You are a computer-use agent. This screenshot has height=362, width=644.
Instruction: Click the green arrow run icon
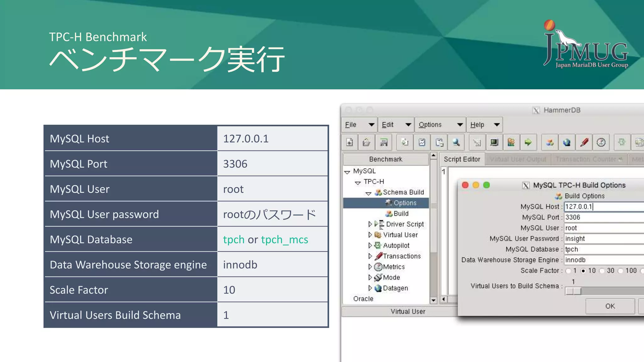point(528,142)
